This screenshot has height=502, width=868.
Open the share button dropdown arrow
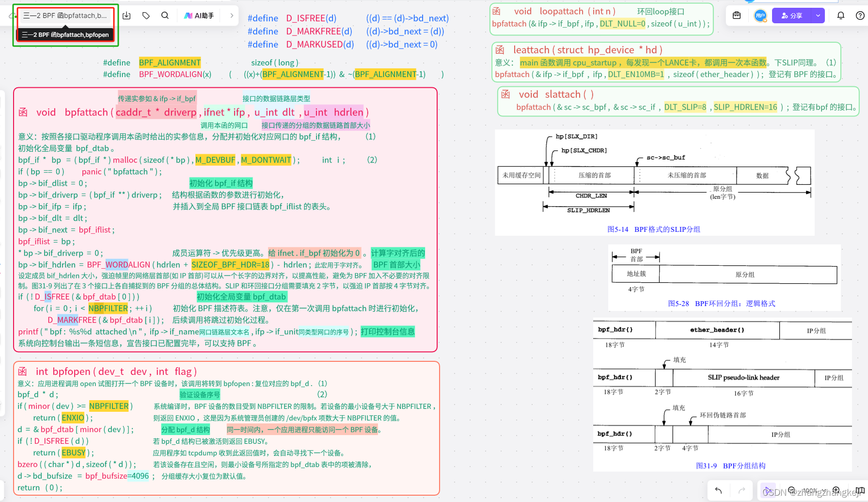point(818,16)
